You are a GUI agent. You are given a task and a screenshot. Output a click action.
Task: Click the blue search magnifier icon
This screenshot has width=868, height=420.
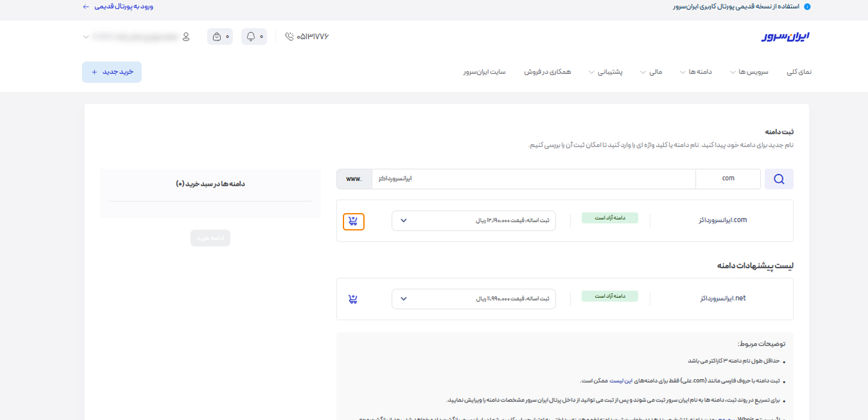(x=779, y=178)
